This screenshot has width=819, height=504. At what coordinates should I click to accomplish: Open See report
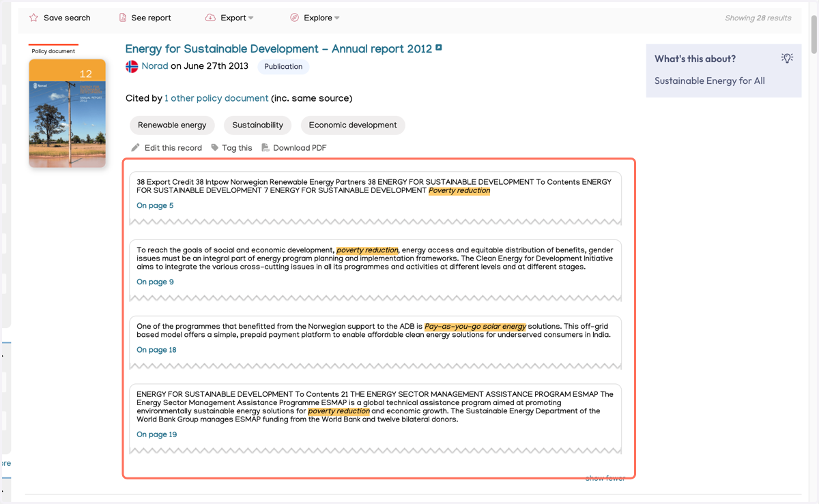151,18
